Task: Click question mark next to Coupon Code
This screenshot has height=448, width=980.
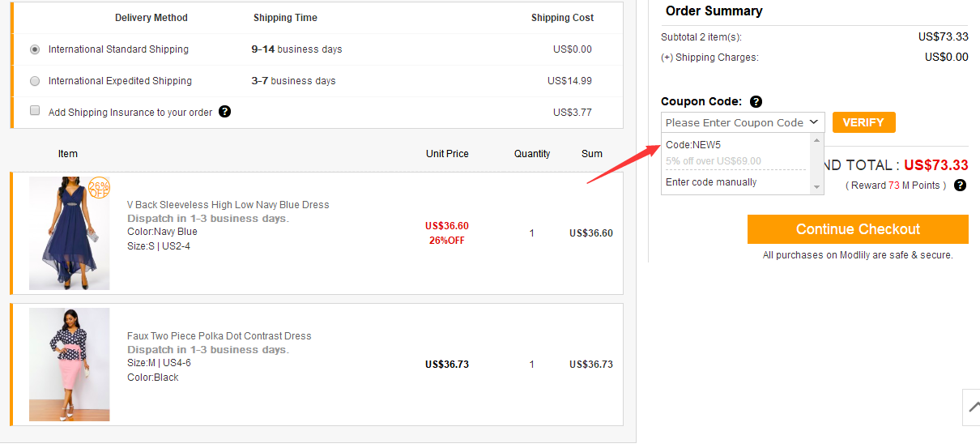Action: [x=756, y=102]
